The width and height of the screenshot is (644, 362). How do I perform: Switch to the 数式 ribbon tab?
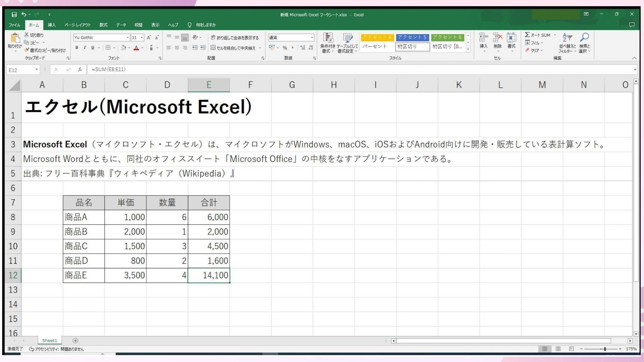pyautogui.click(x=103, y=25)
